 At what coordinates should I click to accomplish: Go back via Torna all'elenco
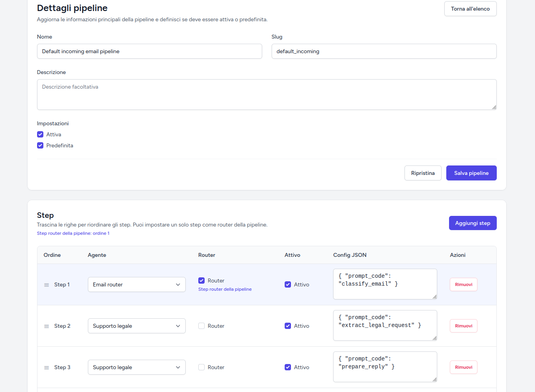(470, 9)
